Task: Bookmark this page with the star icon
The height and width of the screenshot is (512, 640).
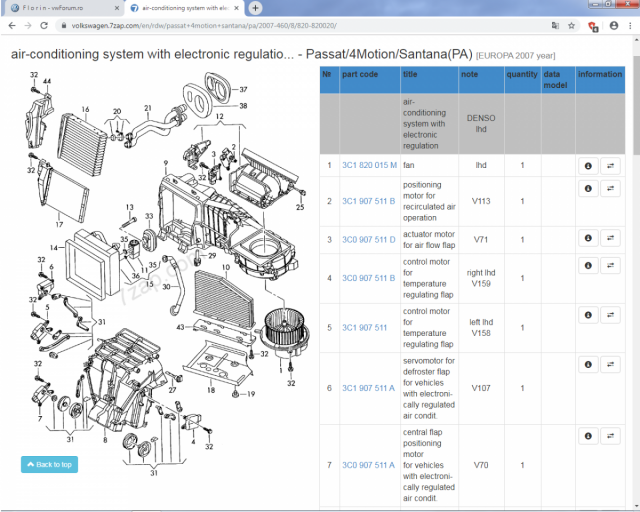Action: coord(571,24)
